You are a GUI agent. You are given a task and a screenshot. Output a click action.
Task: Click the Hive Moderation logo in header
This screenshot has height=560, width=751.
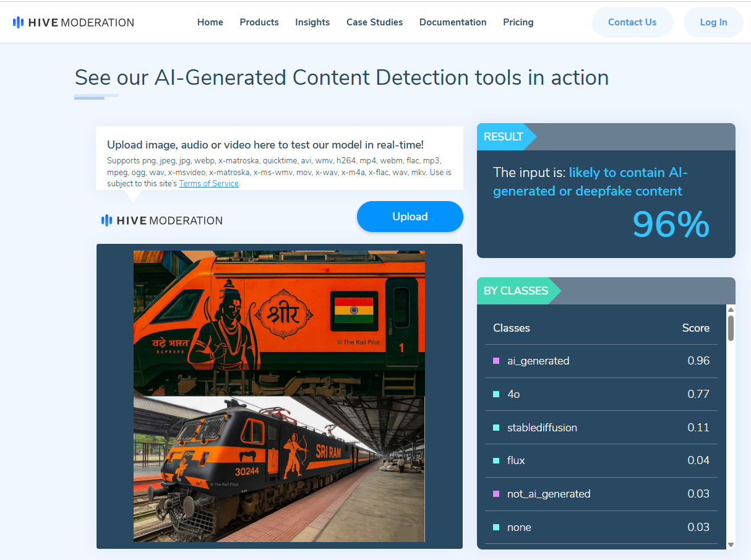click(x=73, y=22)
